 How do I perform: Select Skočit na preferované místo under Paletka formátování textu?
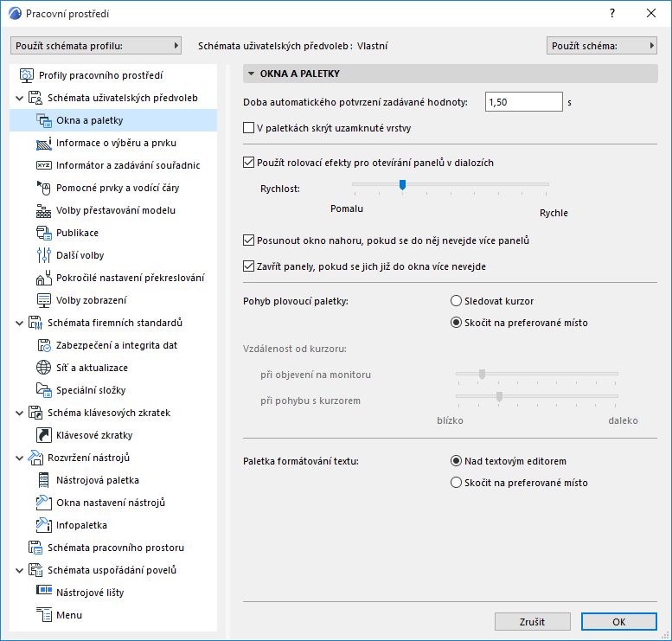[456, 483]
